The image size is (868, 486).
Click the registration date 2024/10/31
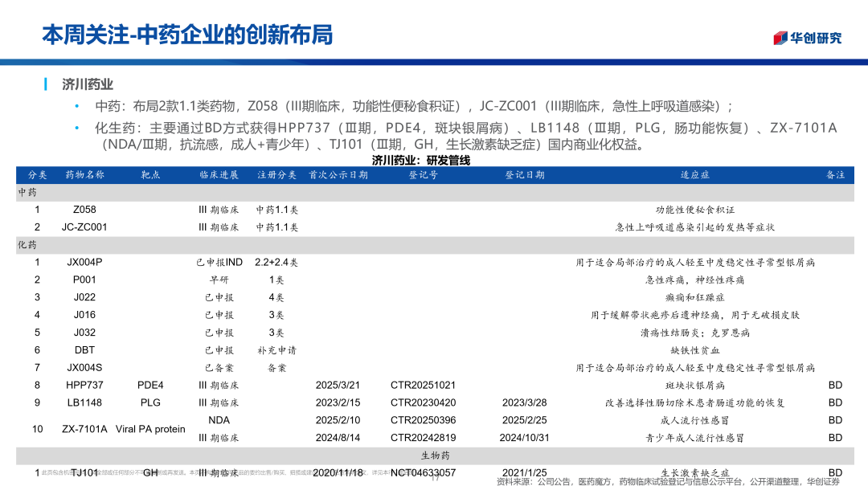[524, 438]
